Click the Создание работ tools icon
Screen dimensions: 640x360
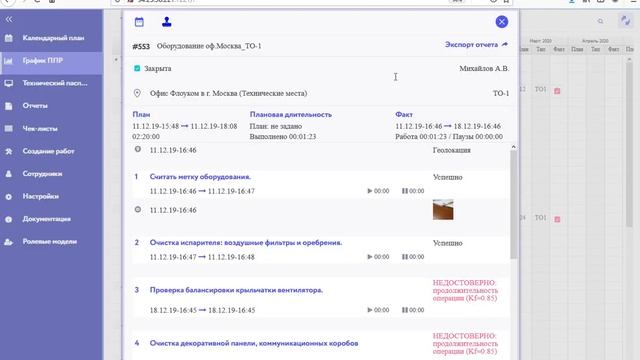[9, 151]
